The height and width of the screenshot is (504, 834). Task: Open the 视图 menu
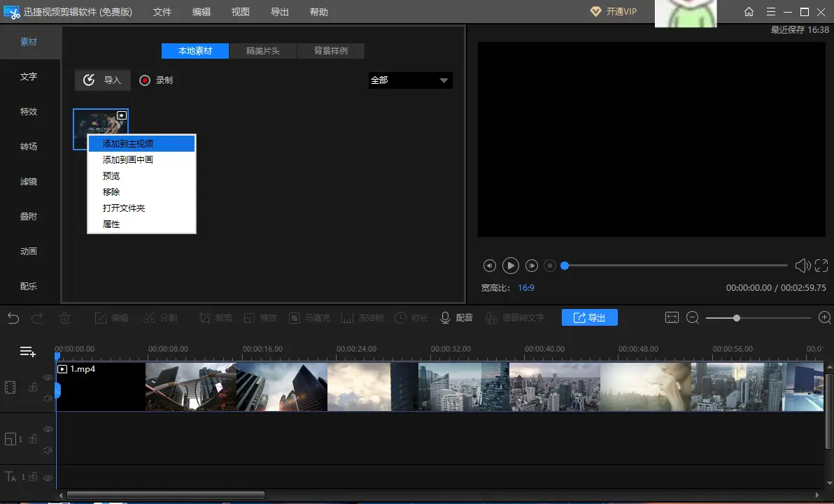pos(241,12)
